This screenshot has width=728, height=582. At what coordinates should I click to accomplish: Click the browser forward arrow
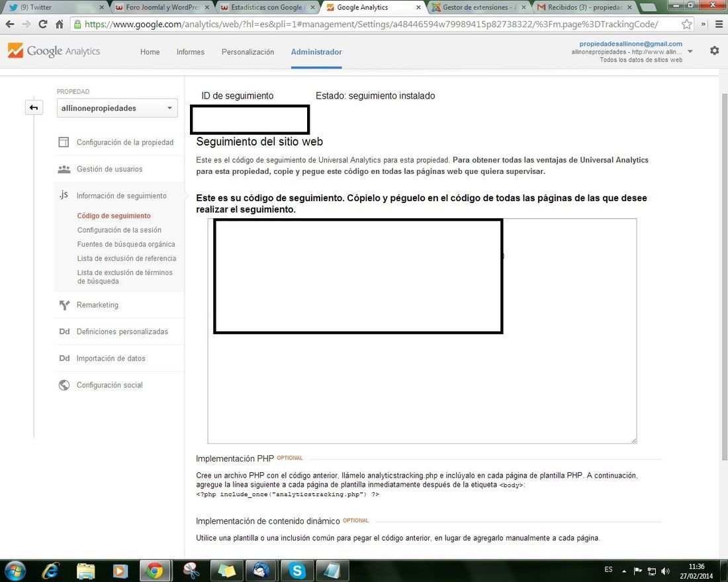[x=26, y=24]
